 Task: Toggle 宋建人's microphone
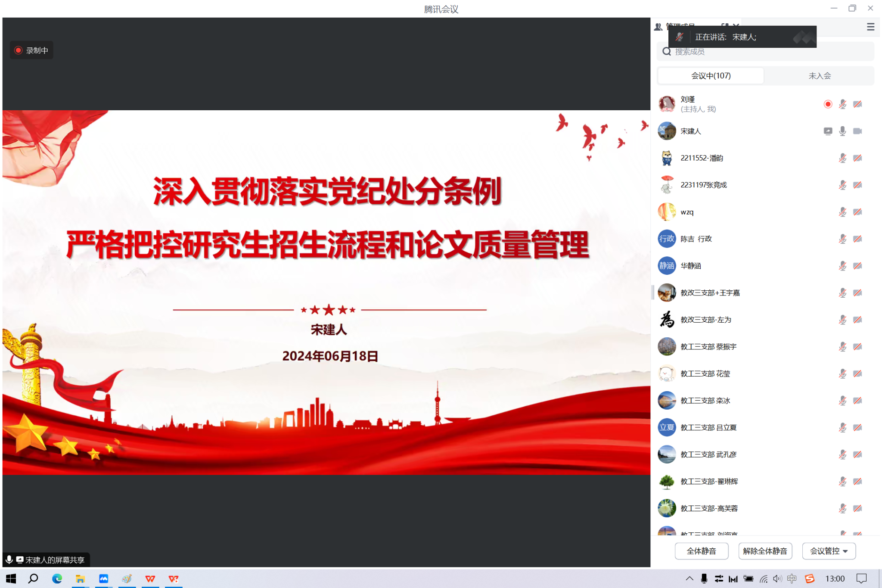842,131
